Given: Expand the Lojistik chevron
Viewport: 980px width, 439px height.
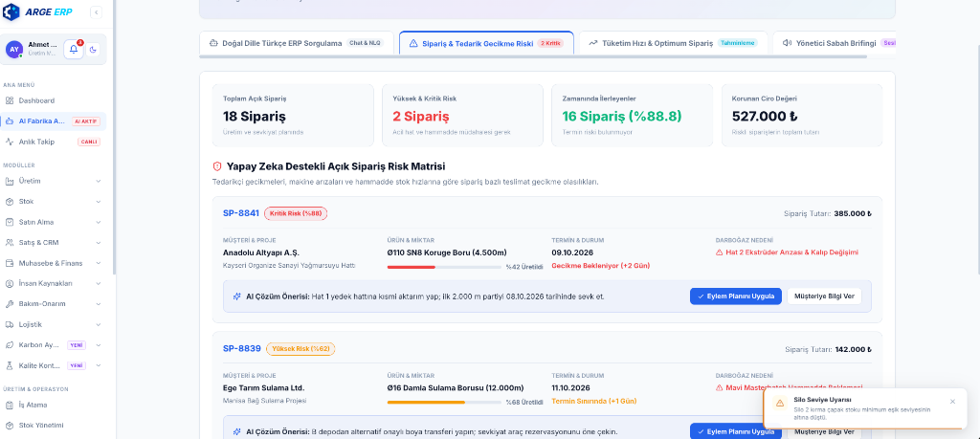Looking at the screenshot, I should pyautogui.click(x=99, y=325).
